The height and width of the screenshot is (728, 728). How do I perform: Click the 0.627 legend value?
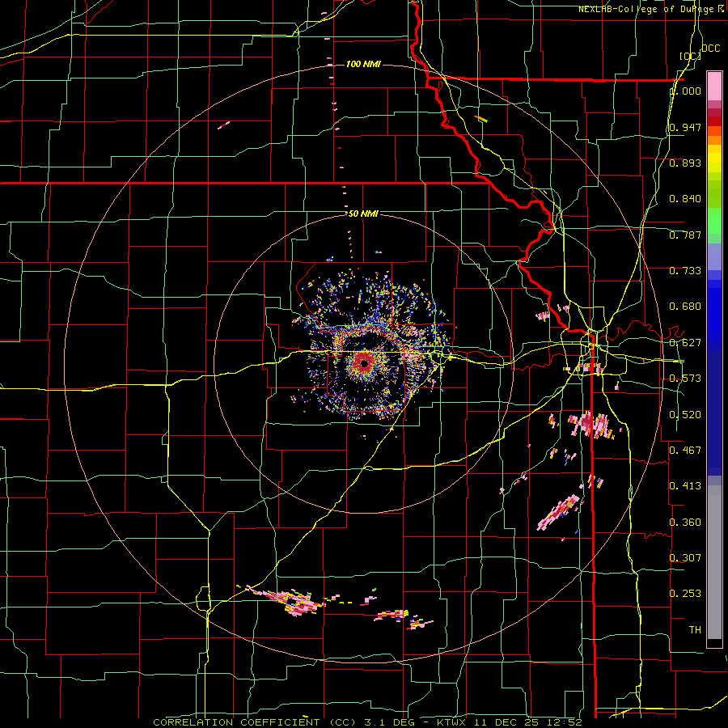coord(685,343)
